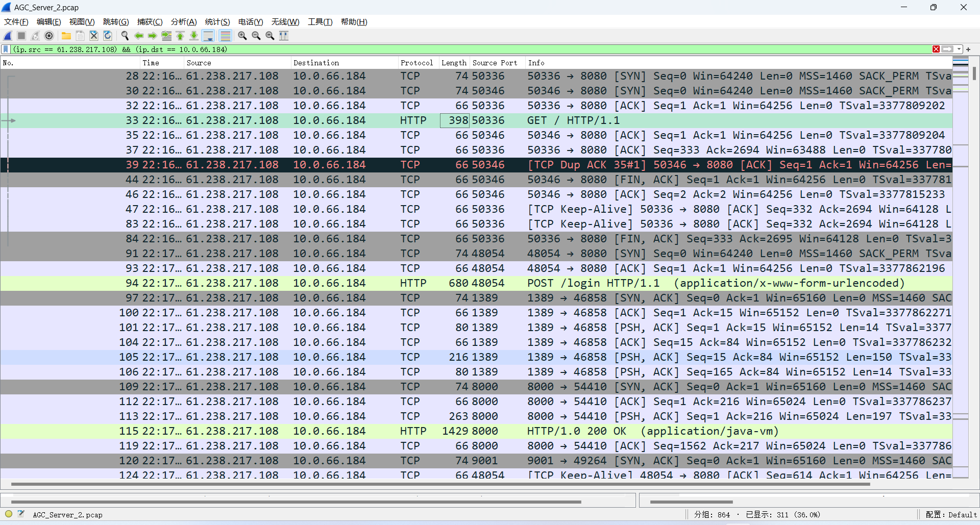Open capture file properties status icon
This screenshot has height=525, width=980.
[x=21, y=514]
